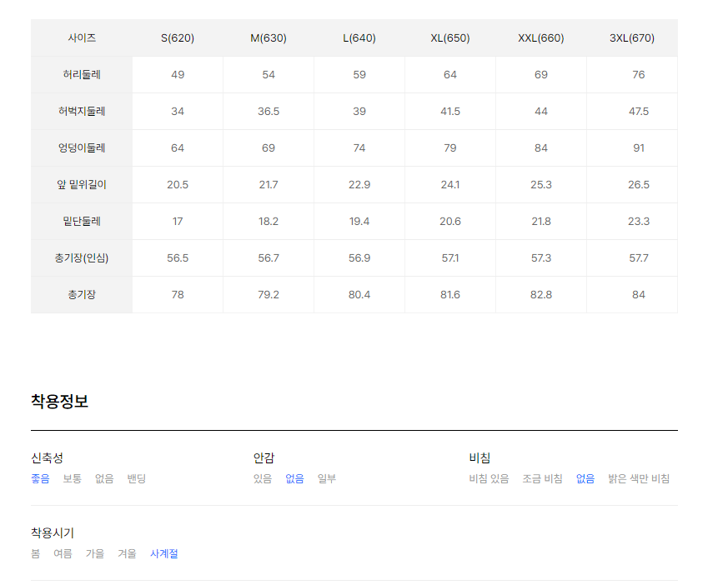Select 겨울 under 착용시기
The width and height of the screenshot is (728, 585).
(x=128, y=553)
